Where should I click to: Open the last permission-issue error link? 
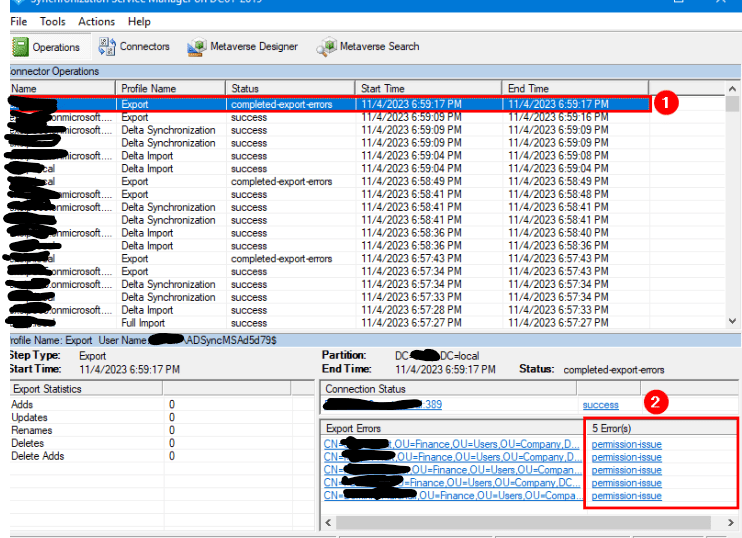[626, 496]
